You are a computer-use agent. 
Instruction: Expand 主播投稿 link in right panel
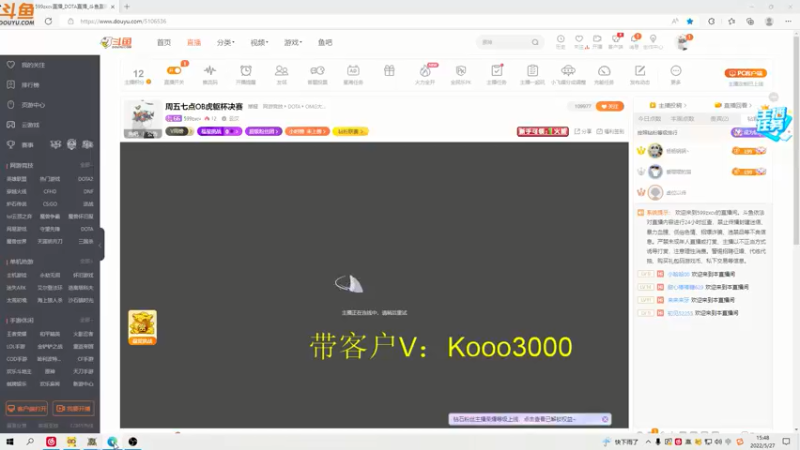click(668, 105)
